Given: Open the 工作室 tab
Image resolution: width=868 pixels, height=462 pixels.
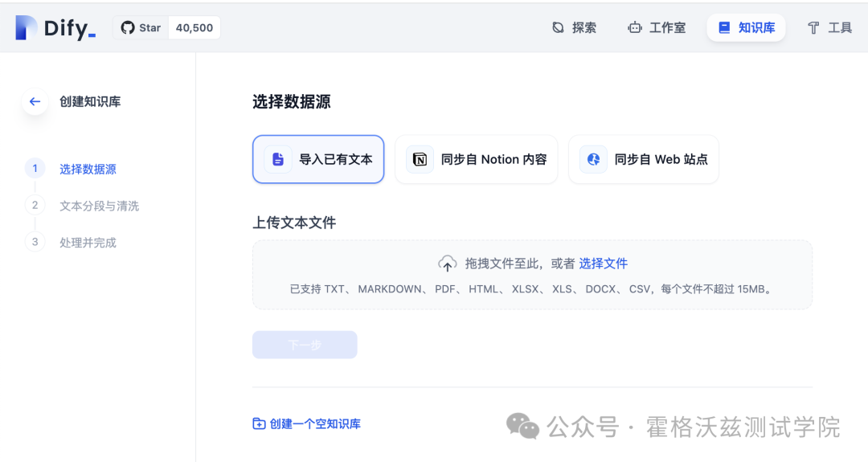Looking at the screenshot, I should click(x=657, y=27).
